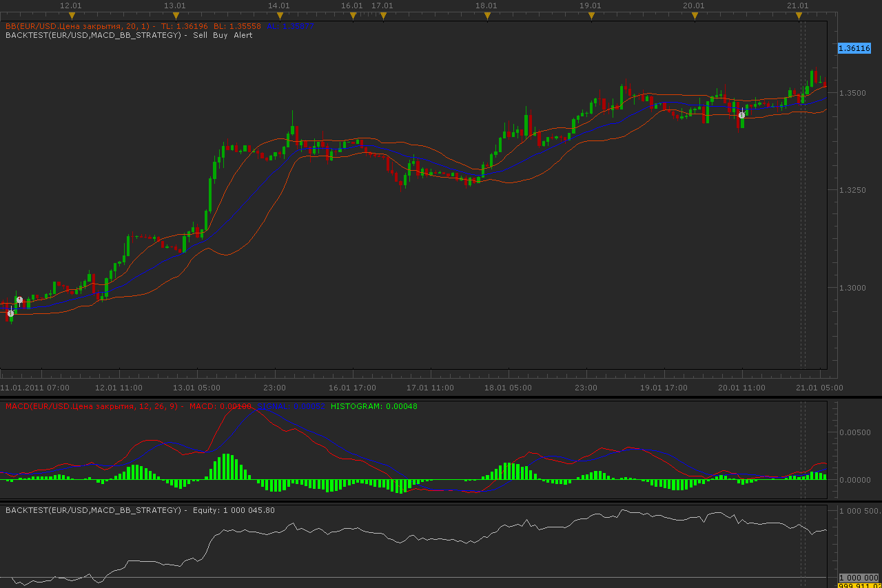Click the 12.01 11:00 time axis label

[x=119, y=388]
